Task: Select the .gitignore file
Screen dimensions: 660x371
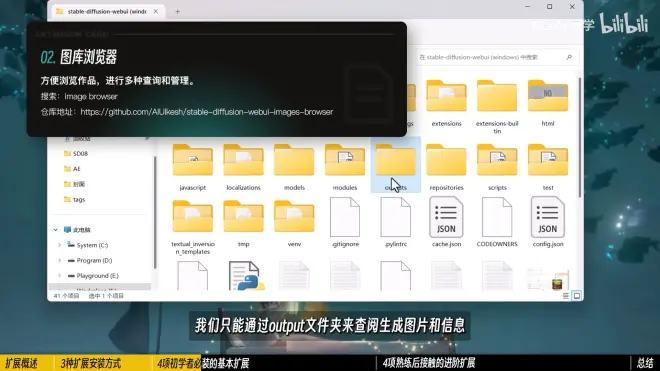Action: [x=345, y=222]
